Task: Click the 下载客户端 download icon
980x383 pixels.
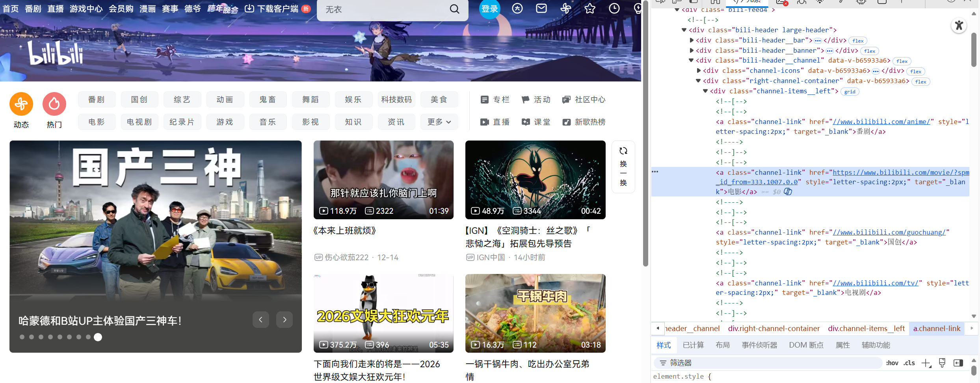Action: click(249, 8)
